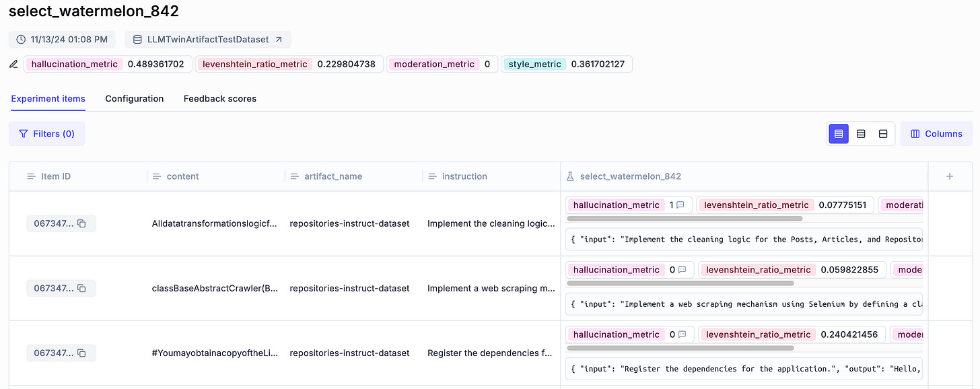The width and height of the screenshot is (980, 389).
Task: Copy the Item ID in the Alldatatransformationslogic row
Action: [81, 223]
